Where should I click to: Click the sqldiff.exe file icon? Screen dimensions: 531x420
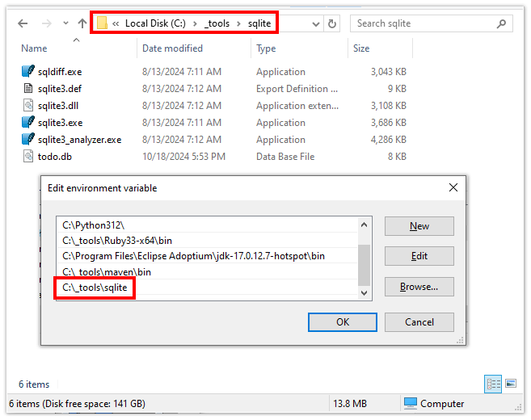29,72
